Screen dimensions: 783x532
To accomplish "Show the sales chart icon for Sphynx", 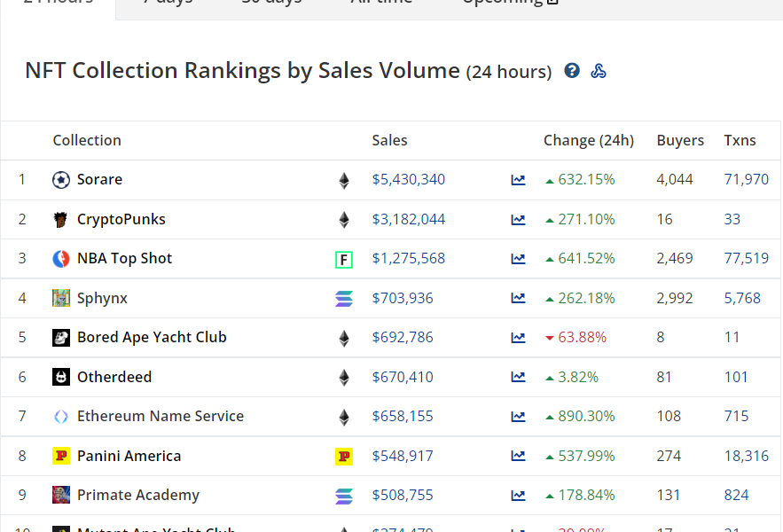I will pos(519,298).
